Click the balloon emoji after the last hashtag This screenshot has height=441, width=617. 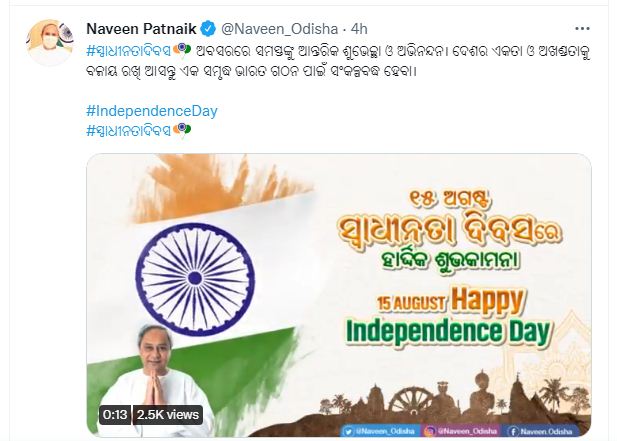pos(182,129)
